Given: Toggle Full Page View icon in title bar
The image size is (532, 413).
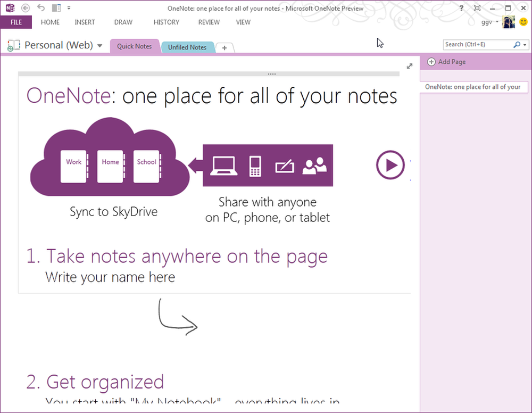Looking at the screenshot, I should (477, 8).
